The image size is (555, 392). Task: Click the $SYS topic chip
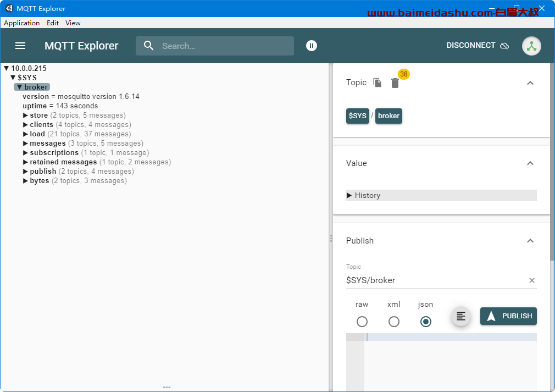(358, 116)
